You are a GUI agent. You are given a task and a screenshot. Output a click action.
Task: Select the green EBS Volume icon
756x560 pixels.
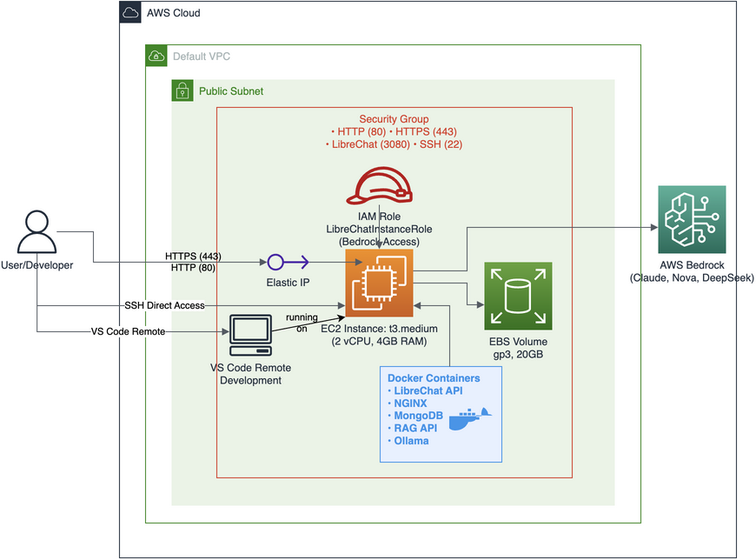click(518, 297)
